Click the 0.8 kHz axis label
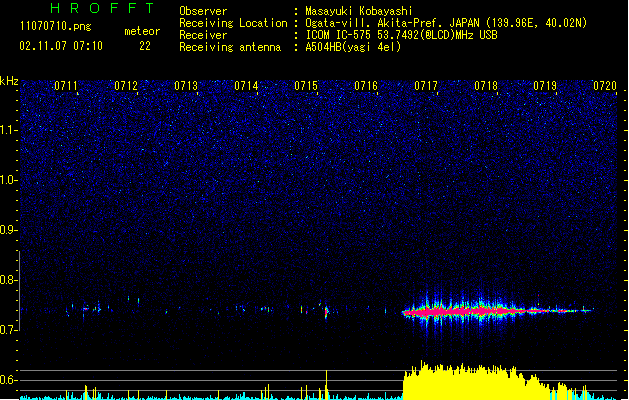The height and width of the screenshot is (400, 629). 9,280
